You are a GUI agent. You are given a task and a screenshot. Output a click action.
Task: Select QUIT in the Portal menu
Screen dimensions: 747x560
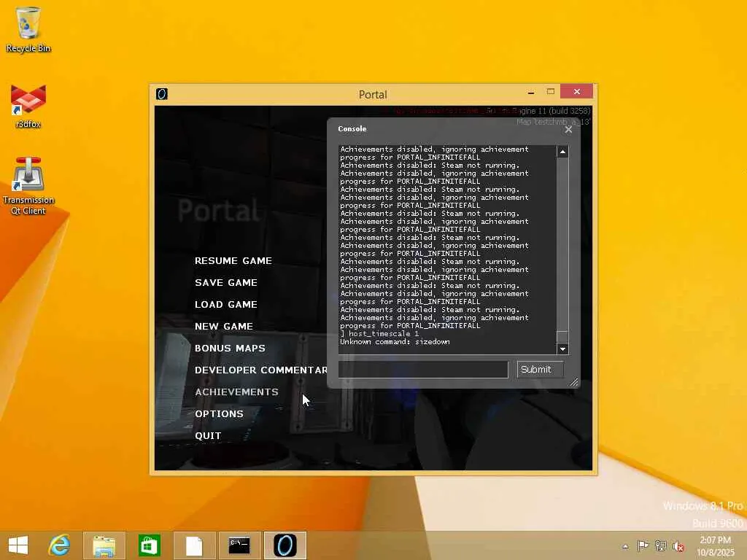click(x=208, y=436)
